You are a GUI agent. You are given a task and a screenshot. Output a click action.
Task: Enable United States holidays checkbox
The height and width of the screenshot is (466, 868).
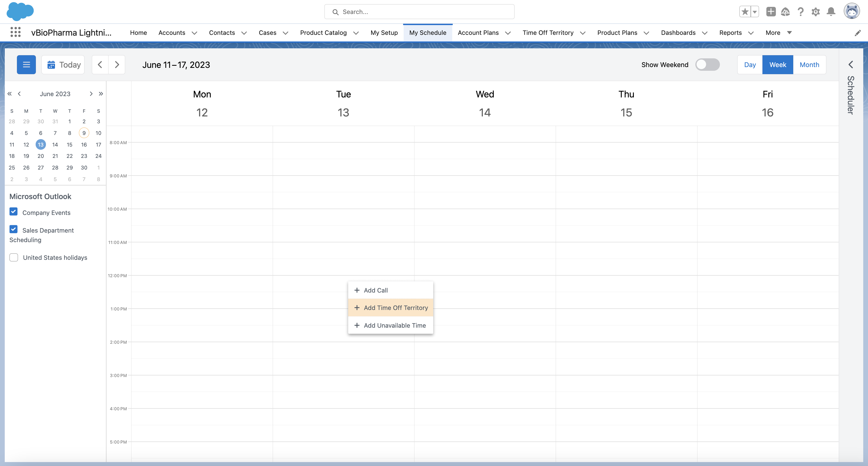(x=14, y=257)
